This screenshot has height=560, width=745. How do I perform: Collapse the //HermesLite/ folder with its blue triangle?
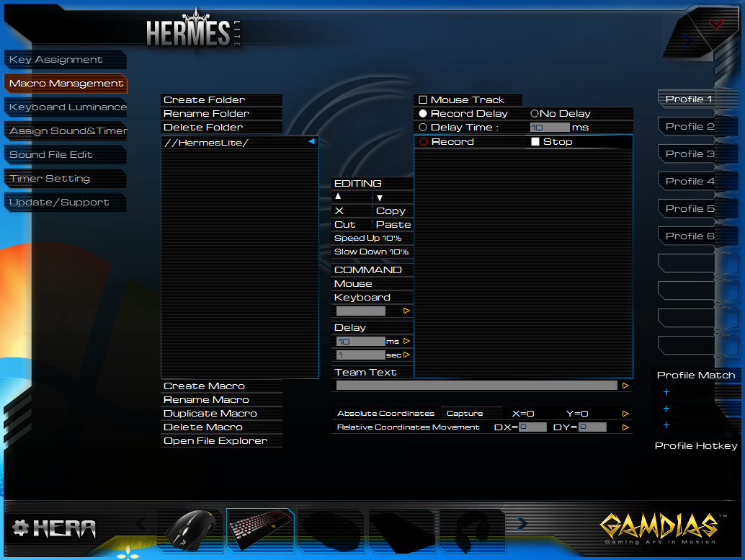311,141
